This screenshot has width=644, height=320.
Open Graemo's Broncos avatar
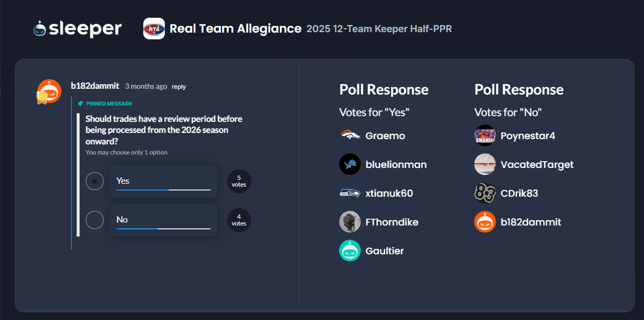(350, 136)
